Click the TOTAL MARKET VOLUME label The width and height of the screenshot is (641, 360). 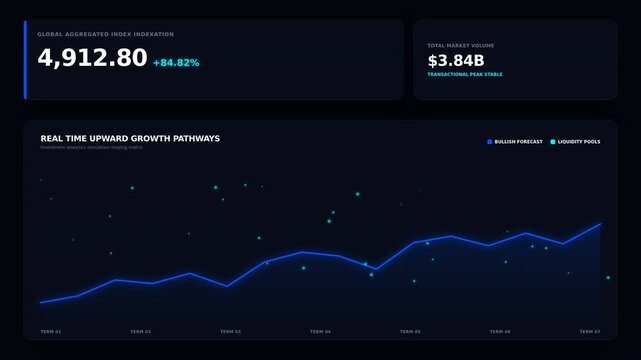[x=461, y=45]
